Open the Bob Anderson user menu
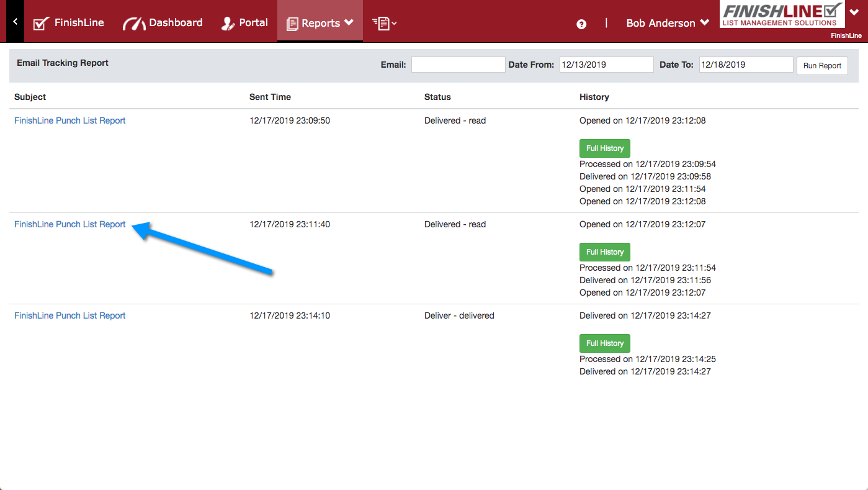The image size is (868, 490). [x=668, y=23]
